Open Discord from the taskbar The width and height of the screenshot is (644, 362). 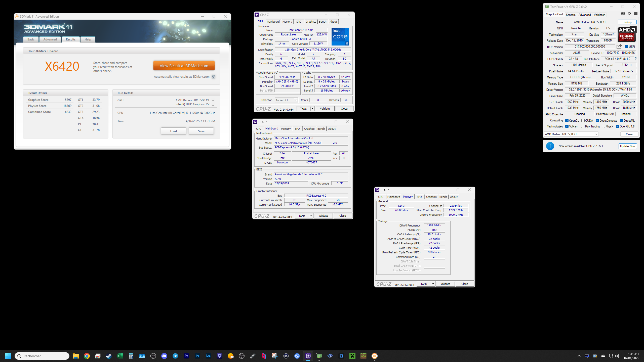coord(164,356)
